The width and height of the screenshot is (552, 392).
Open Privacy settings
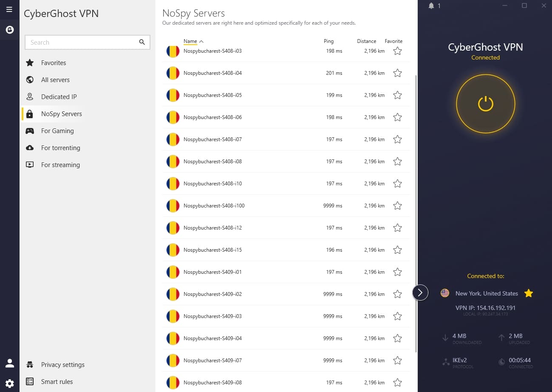(x=62, y=365)
